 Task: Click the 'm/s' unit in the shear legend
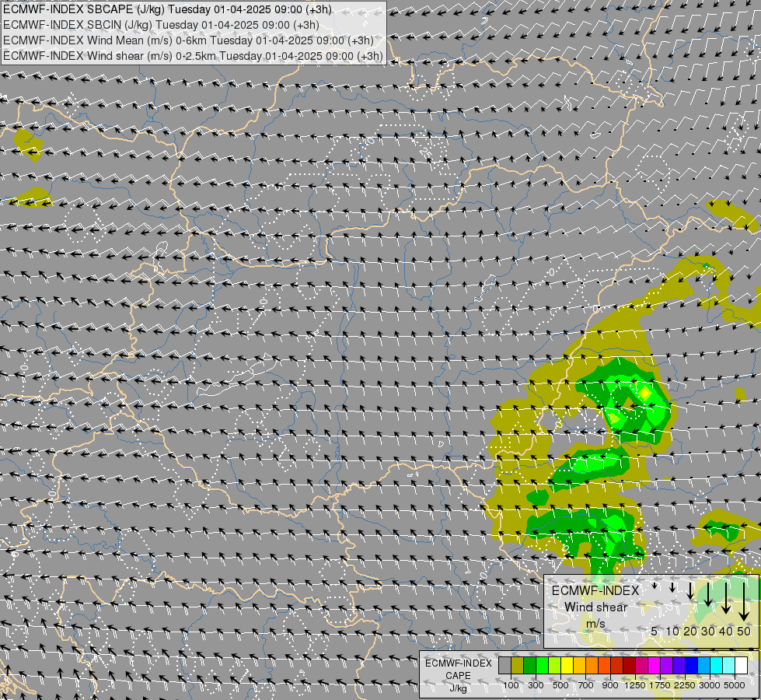[x=595, y=623]
